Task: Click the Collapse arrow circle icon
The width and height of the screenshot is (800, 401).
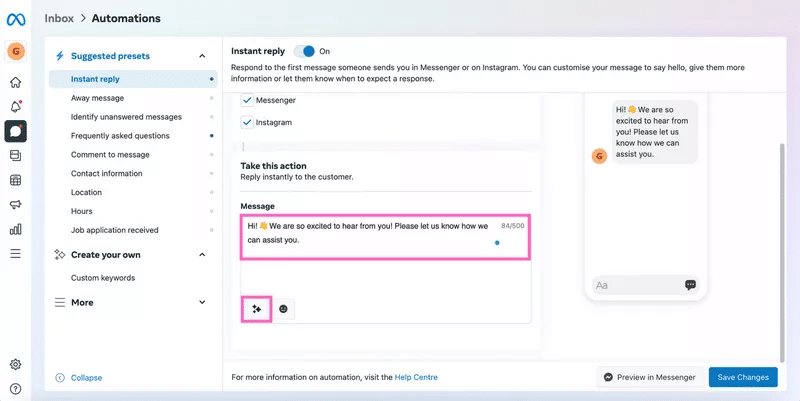Action: (x=60, y=378)
